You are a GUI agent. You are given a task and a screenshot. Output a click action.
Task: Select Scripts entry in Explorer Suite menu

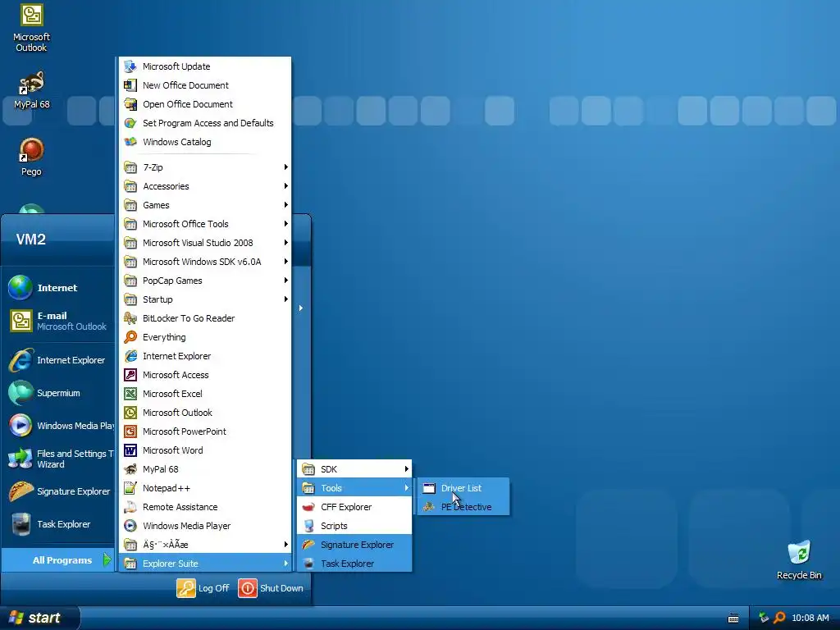[354, 526]
